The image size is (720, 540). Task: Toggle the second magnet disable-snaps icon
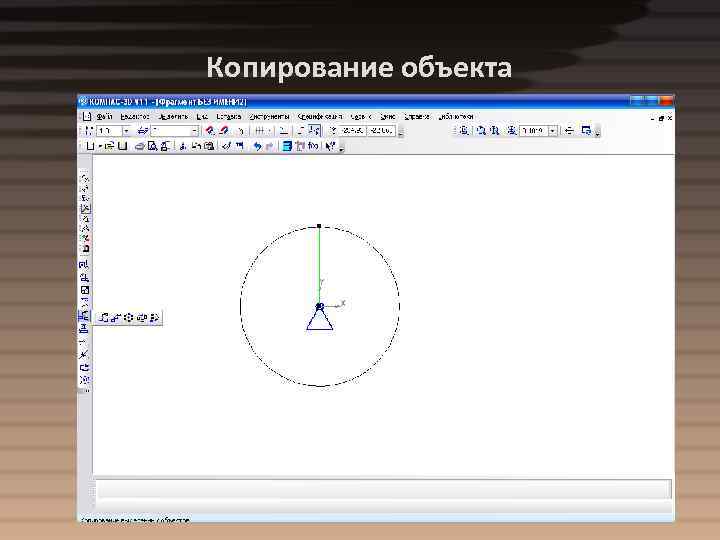click(224, 131)
